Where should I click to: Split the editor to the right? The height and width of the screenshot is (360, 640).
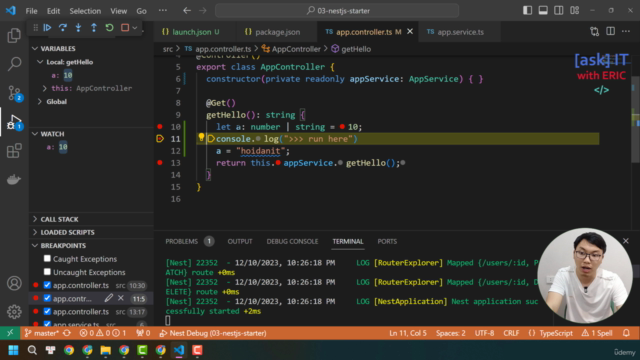pos(610,31)
